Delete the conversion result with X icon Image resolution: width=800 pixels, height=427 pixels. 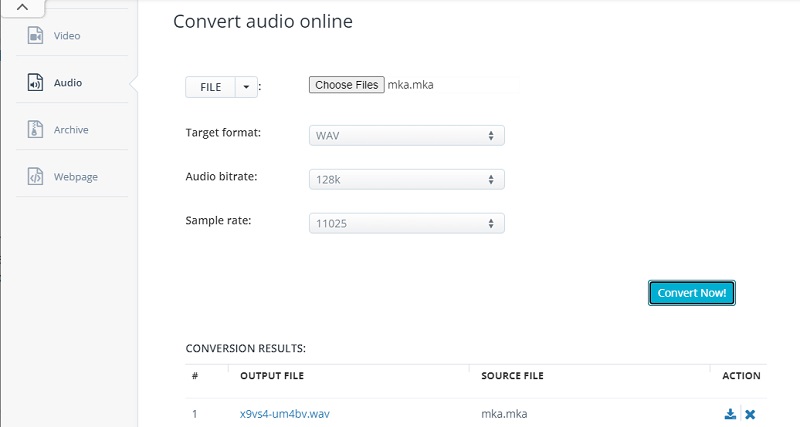point(750,414)
